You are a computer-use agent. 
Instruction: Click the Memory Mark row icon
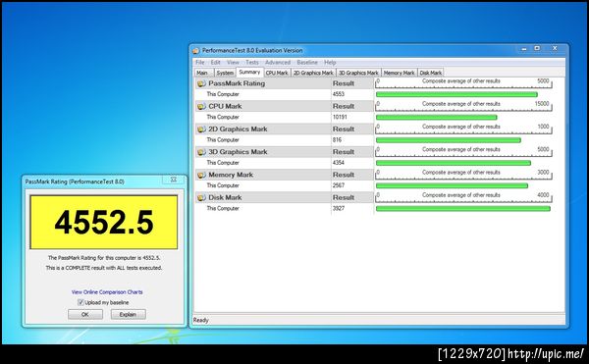pos(201,176)
